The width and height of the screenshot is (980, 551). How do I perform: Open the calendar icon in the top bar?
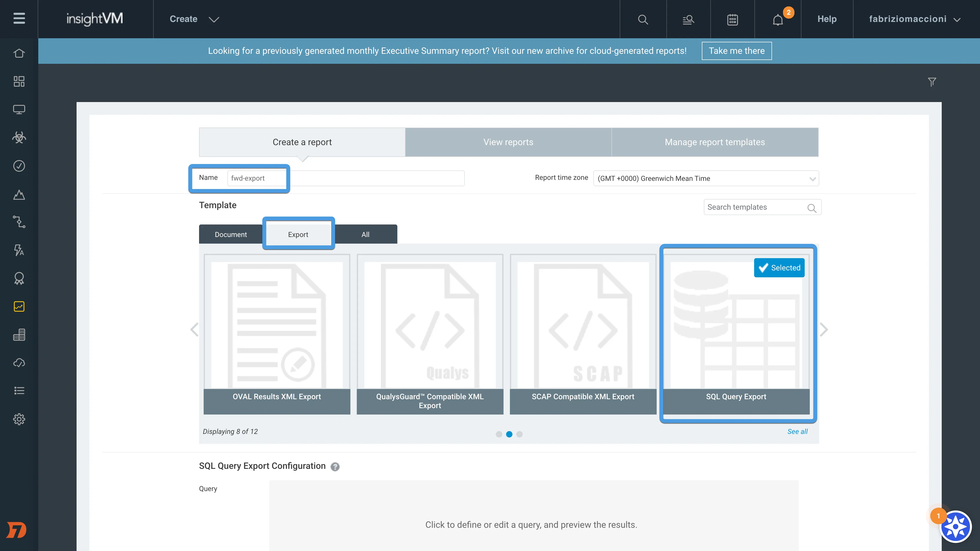pyautogui.click(x=732, y=19)
